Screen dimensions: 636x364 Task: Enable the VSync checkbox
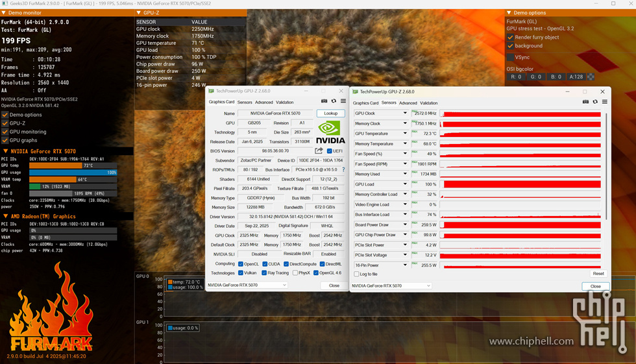point(511,57)
